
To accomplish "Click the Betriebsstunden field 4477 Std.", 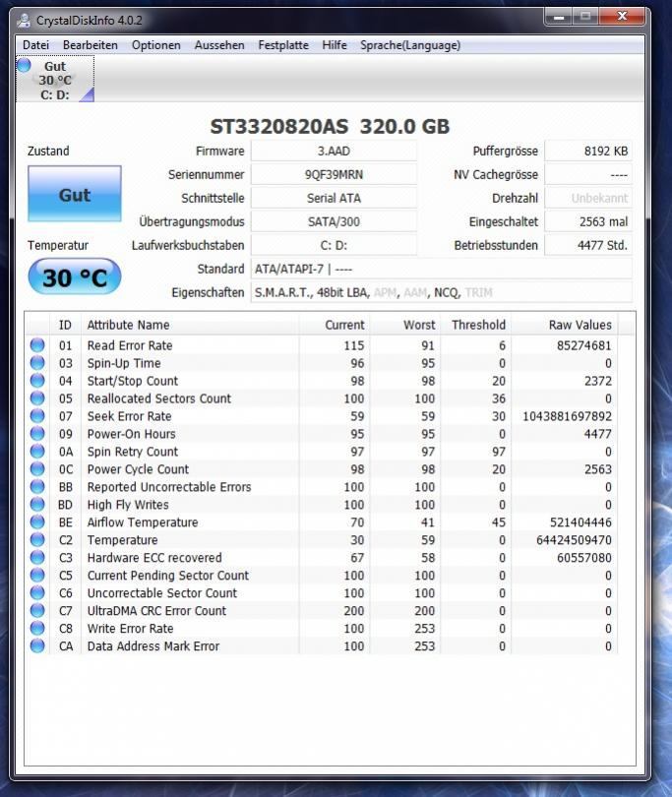I will coord(588,245).
